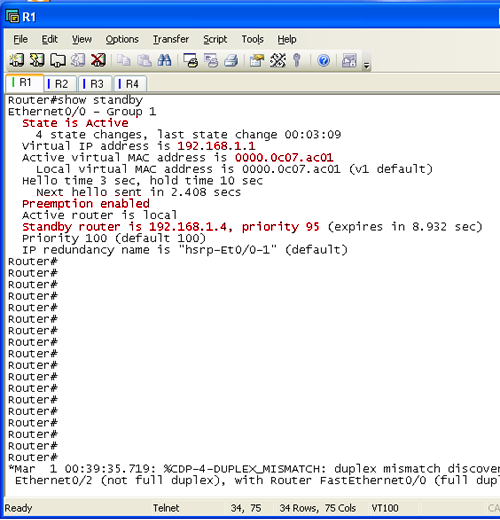Click the Connect session toolbar icon
Viewport: 500px width, 520px height.
(x=16, y=60)
